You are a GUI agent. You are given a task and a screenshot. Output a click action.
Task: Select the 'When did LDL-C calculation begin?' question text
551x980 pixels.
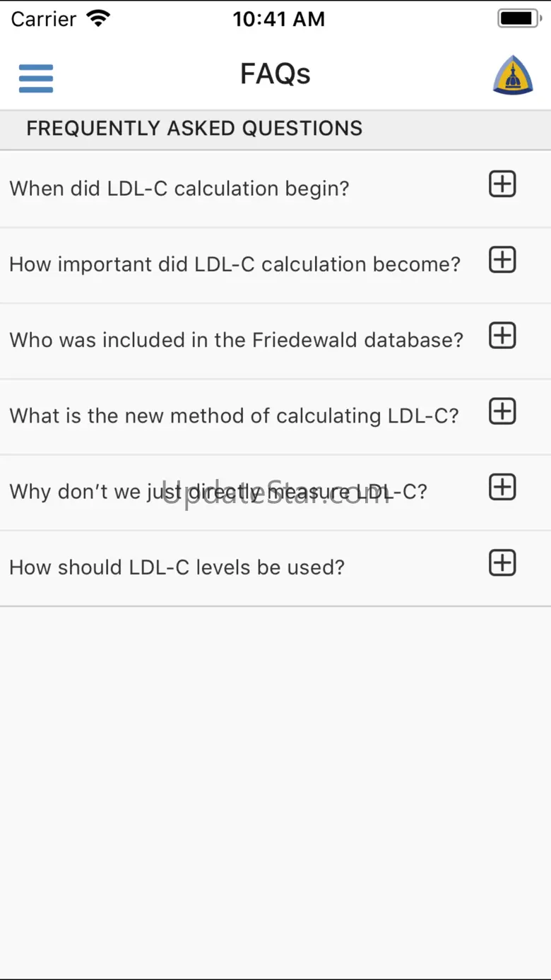click(x=179, y=189)
